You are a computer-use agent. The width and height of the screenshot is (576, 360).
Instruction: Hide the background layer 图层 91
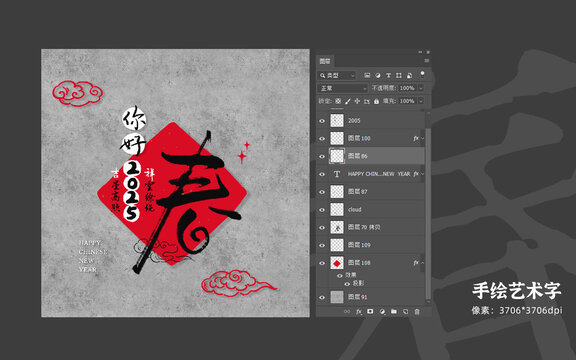tap(322, 297)
